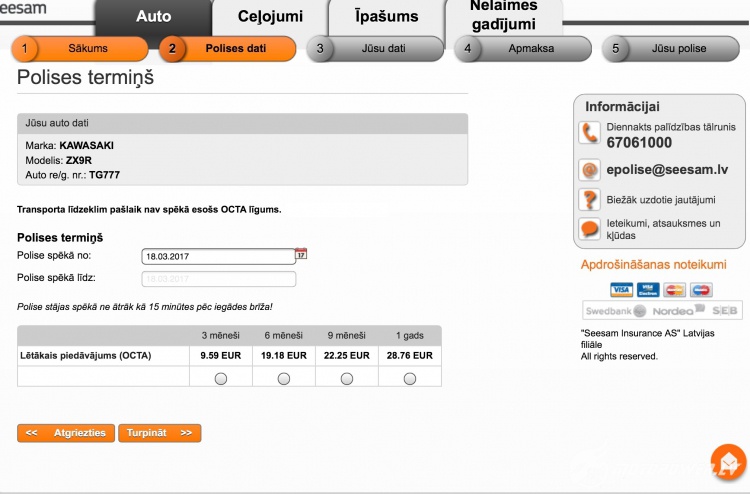Click the blue Visa card logo
The width and height of the screenshot is (750, 494).
(621, 290)
